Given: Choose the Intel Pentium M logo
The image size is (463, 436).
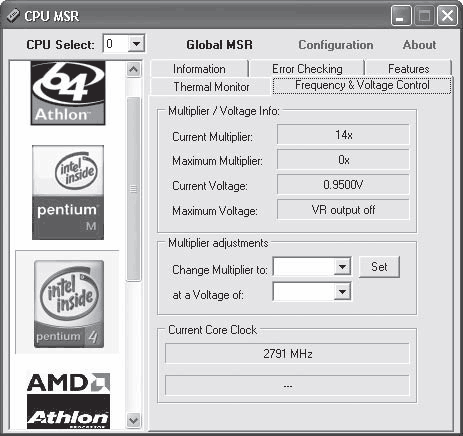Looking at the screenshot, I should [68, 192].
